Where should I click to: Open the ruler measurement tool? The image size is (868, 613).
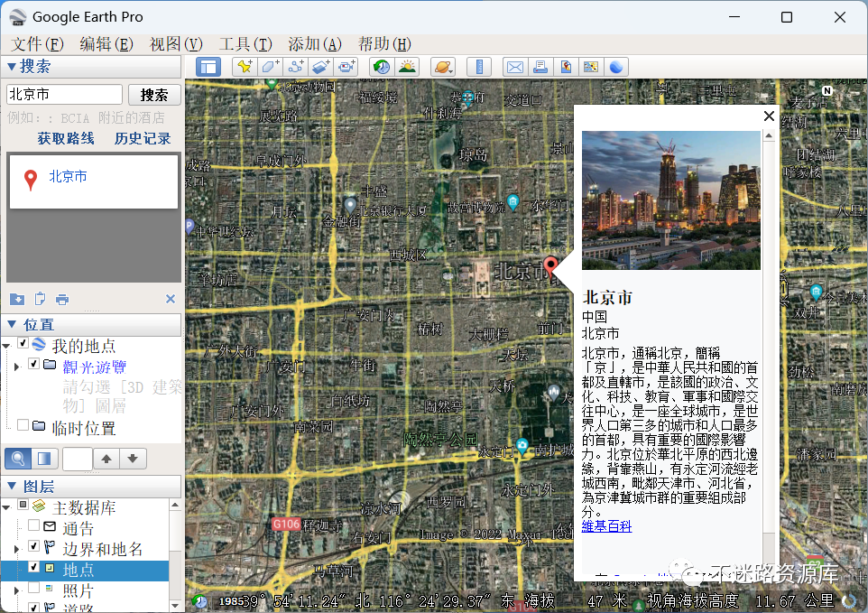479,67
